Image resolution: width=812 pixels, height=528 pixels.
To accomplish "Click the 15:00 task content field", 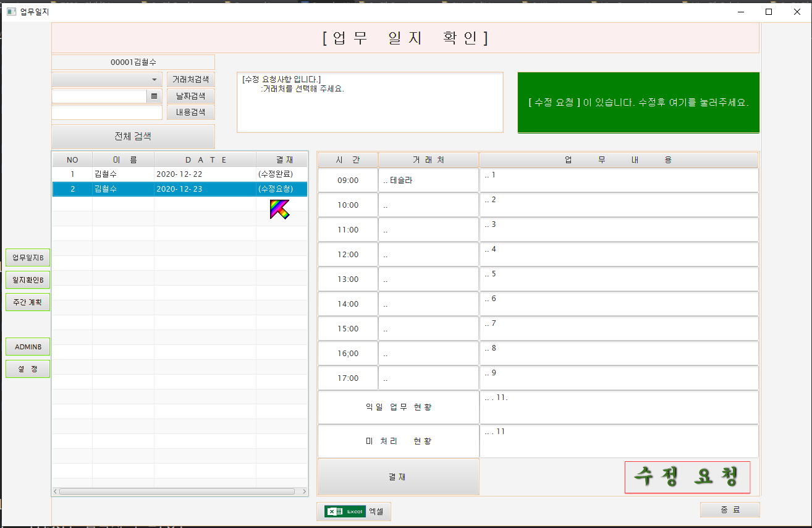I will click(619, 328).
